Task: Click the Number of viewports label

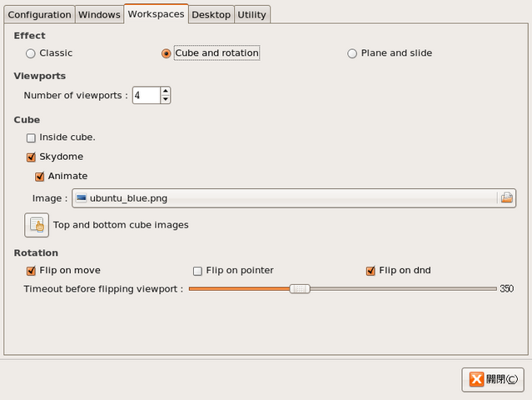Action: coord(76,95)
